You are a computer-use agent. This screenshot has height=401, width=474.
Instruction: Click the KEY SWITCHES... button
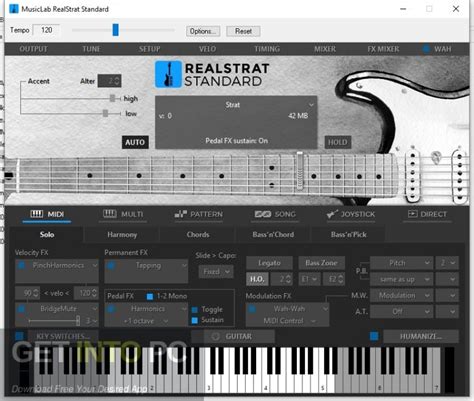click(x=63, y=336)
